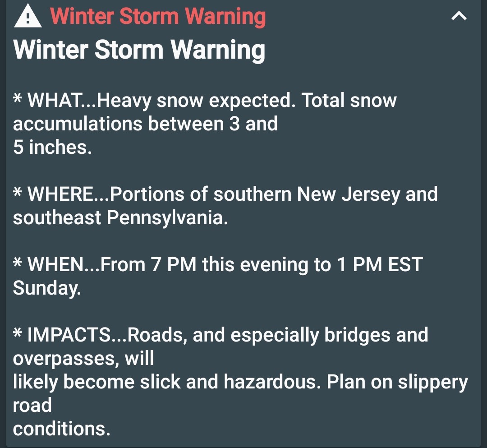Tap the 'overpasses, will' text line
487x448 pixels.
[83, 359]
